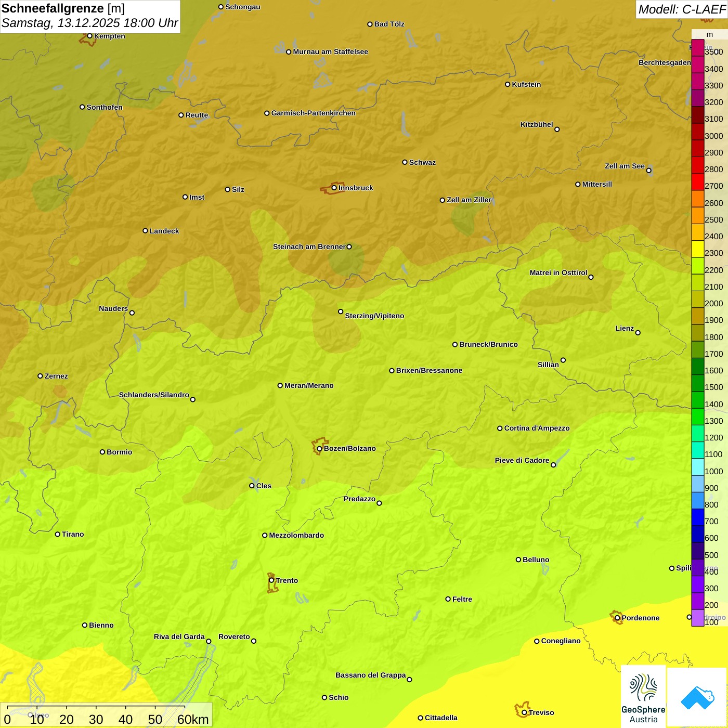The height and width of the screenshot is (728, 728).
Task: Click the Kempten city marker circle
Action: 89,36
